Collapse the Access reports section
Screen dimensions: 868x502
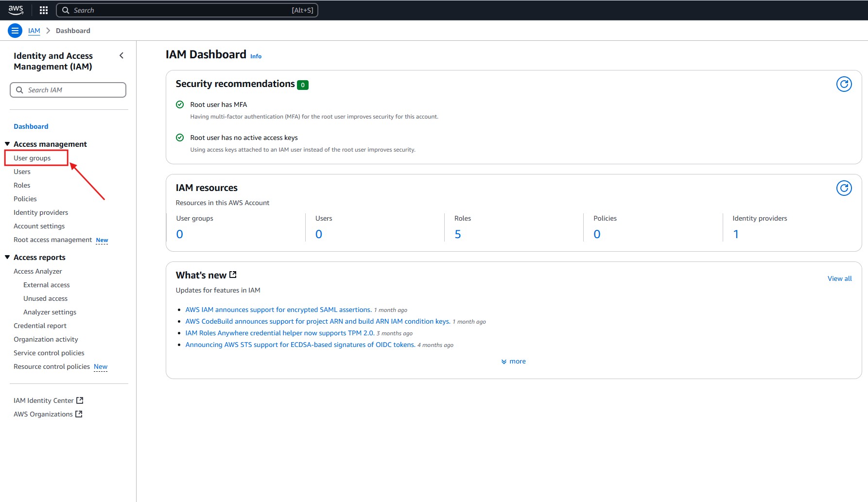(7, 257)
